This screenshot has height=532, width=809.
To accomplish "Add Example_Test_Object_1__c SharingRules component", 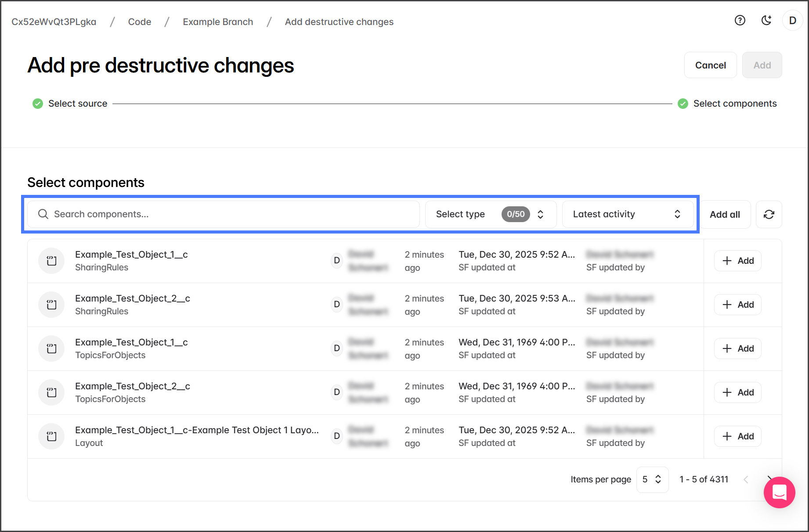I will click(x=738, y=261).
